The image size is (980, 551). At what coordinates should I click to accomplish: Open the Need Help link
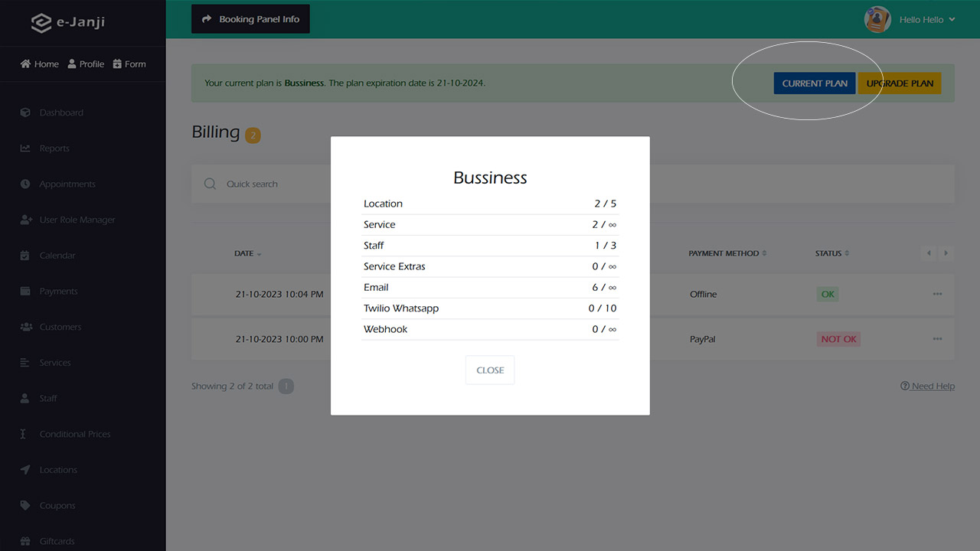click(x=928, y=386)
